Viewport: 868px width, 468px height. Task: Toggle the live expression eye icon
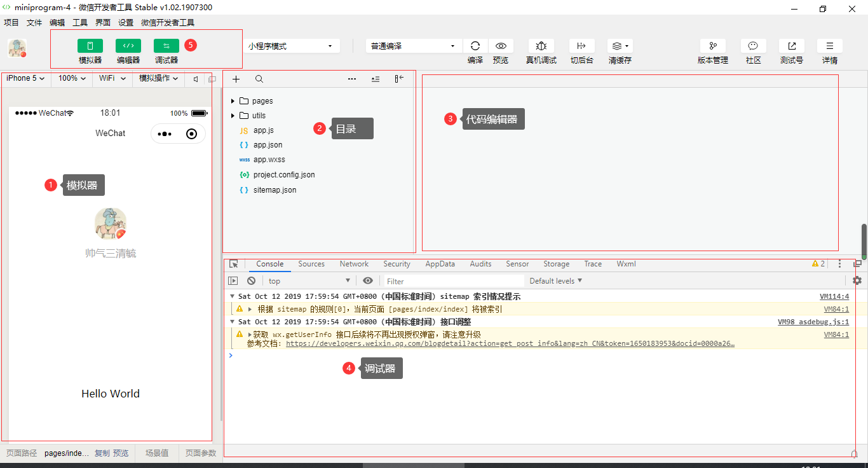368,280
